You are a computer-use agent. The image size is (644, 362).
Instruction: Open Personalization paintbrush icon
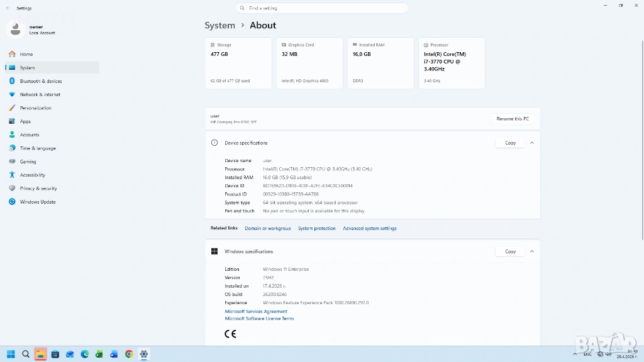coord(12,108)
